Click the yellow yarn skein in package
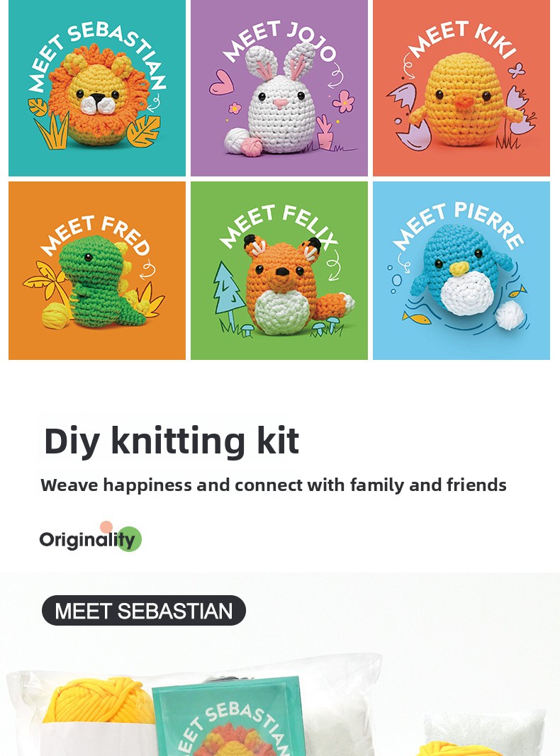 [x=99, y=699]
